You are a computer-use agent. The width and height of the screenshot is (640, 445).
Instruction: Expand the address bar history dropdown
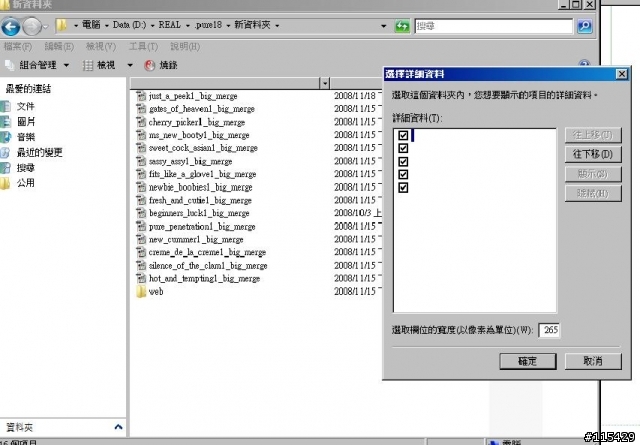coord(383,26)
